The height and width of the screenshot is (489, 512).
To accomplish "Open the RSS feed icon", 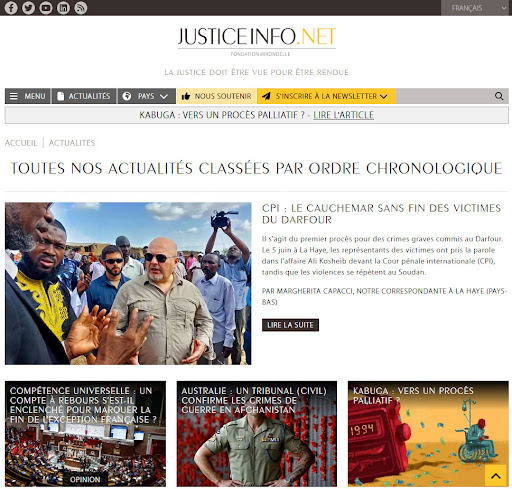I will (80, 8).
